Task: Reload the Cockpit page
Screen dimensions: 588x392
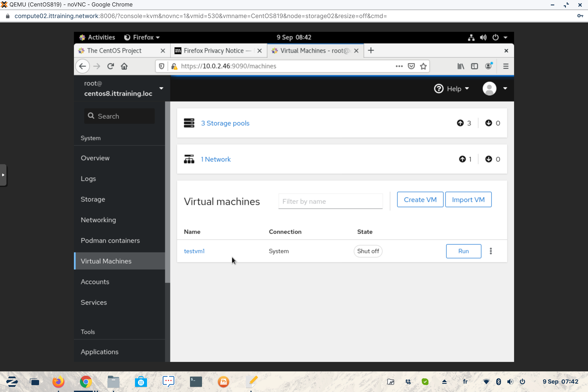Action: [x=110, y=66]
